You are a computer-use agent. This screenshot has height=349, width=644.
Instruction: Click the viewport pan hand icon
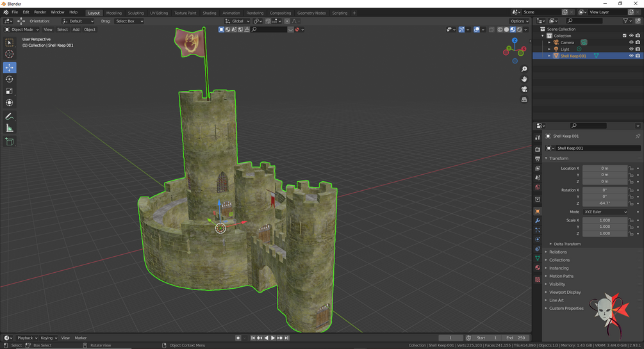524,79
